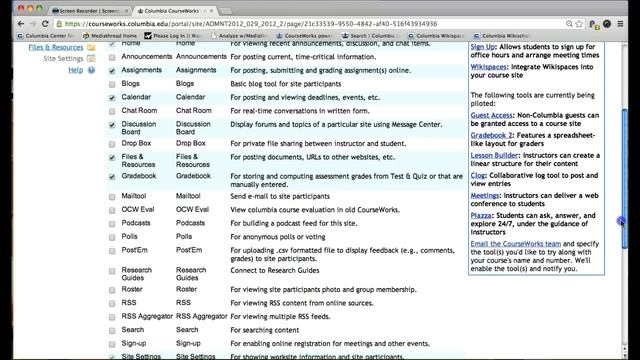This screenshot has width=640, height=360.
Task: Go back with browser back arrow
Action: (x=20, y=24)
